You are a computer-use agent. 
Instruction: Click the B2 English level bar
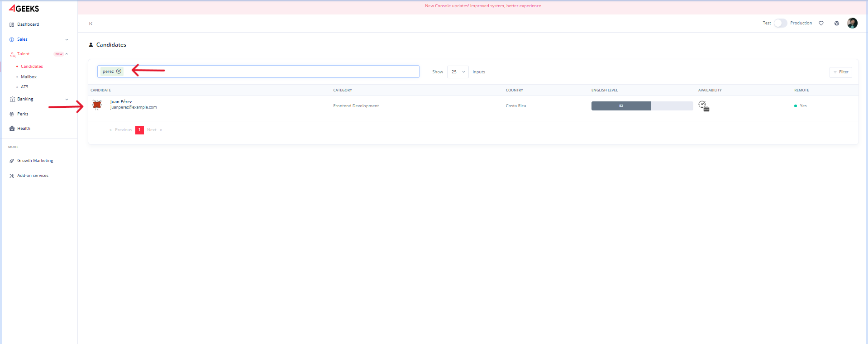pyautogui.click(x=621, y=106)
